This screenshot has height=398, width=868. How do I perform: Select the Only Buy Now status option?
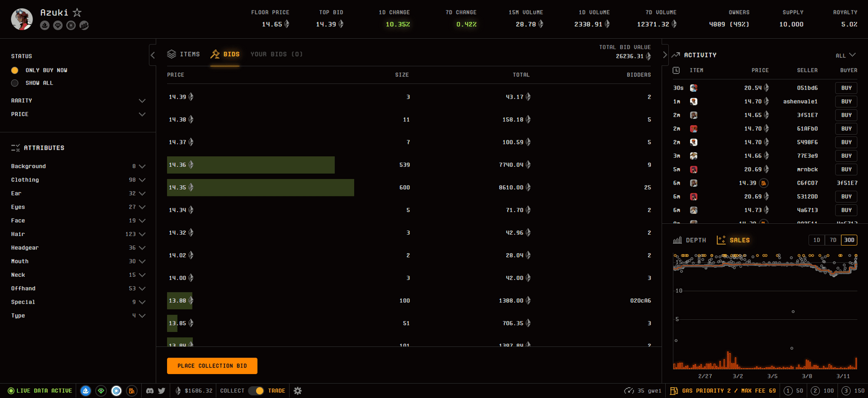click(15, 70)
